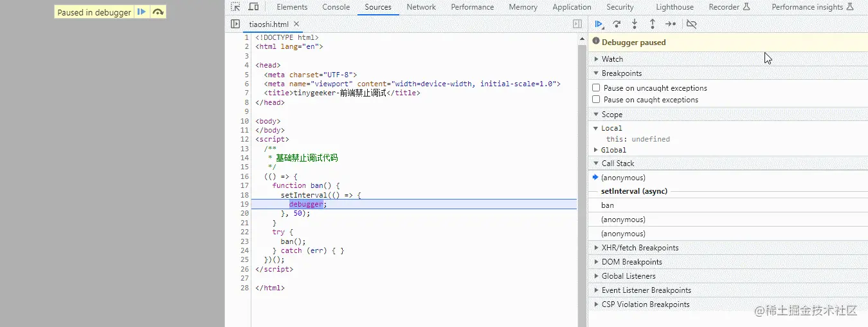Screen dimensions: 868x327
Task: Step out of current function
Action: coord(652,24)
